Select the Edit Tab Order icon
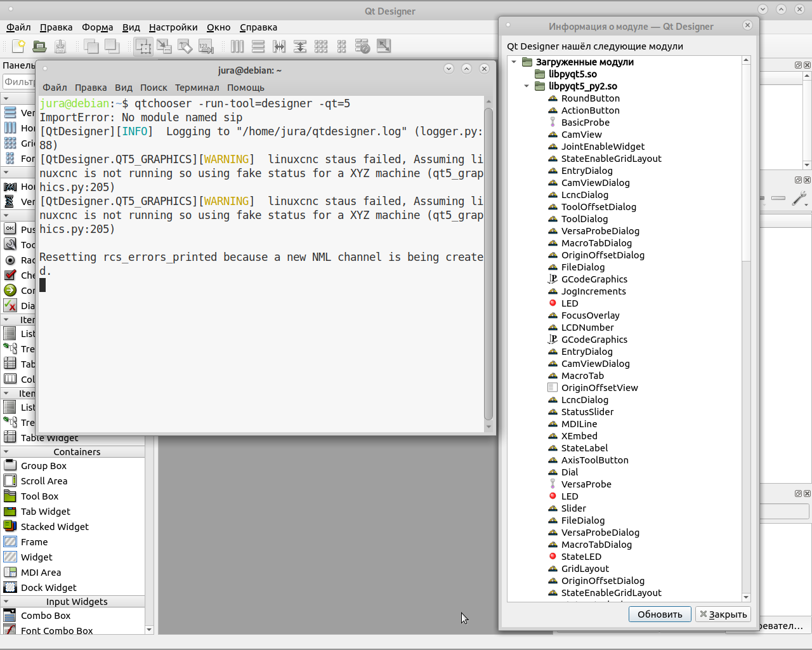The width and height of the screenshot is (812, 650). 206,46
